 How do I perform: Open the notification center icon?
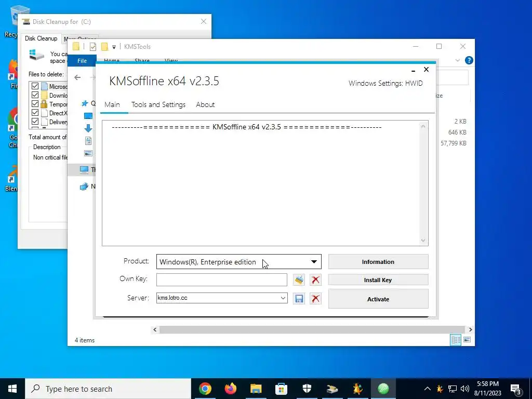516,389
